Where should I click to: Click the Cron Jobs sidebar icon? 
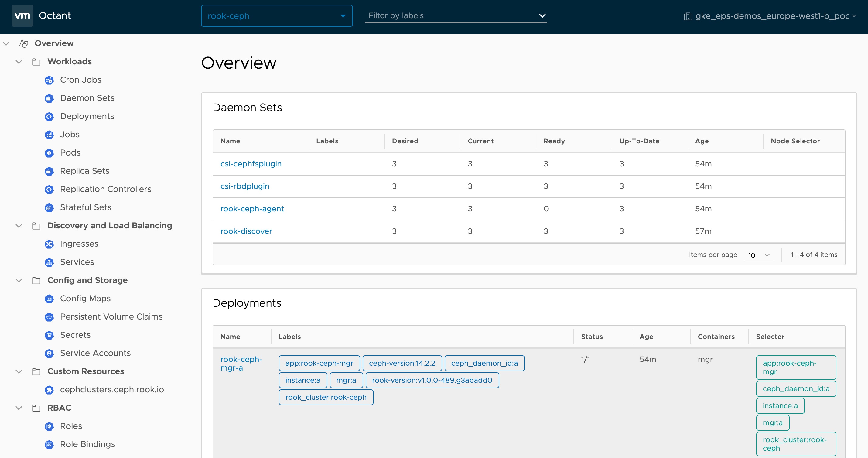(49, 80)
